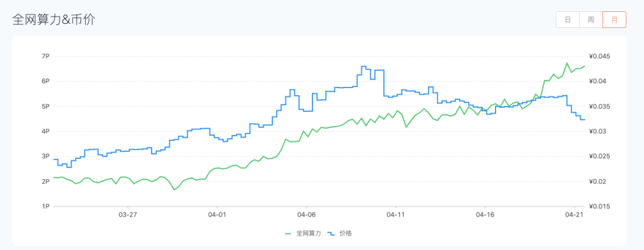Click the 7P label on left axis

[46, 56]
